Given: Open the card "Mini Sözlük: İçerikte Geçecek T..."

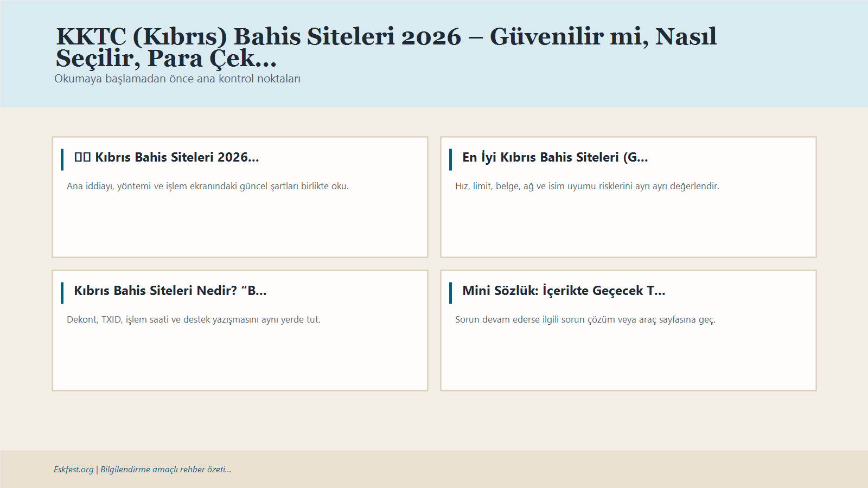Looking at the screenshot, I should [x=628, y=330].
